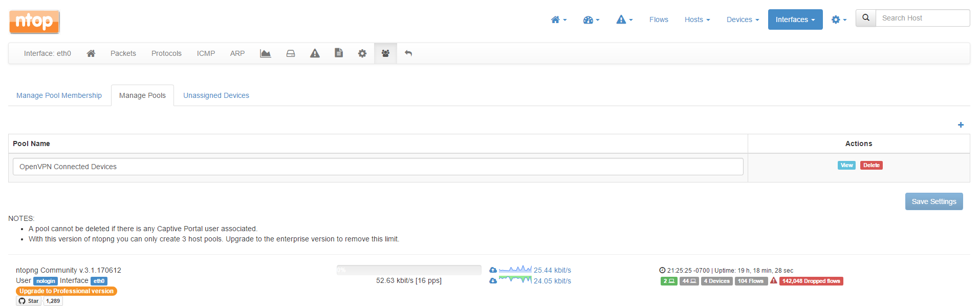980x306 pixels.
Task: Click the Save Settings button
Action: pos(933,201)
